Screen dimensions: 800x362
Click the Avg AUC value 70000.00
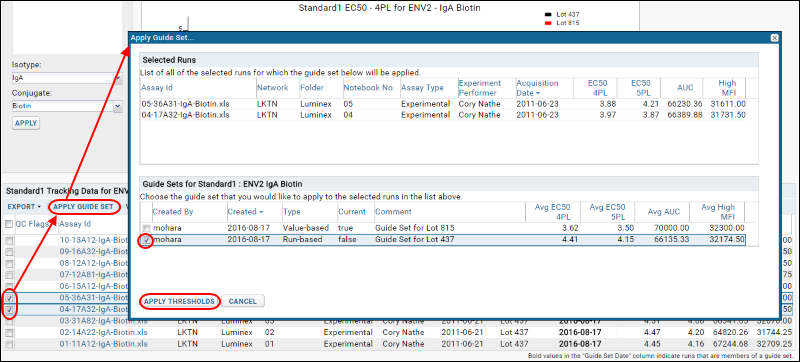pyautogui.click(x=670, y=228)
